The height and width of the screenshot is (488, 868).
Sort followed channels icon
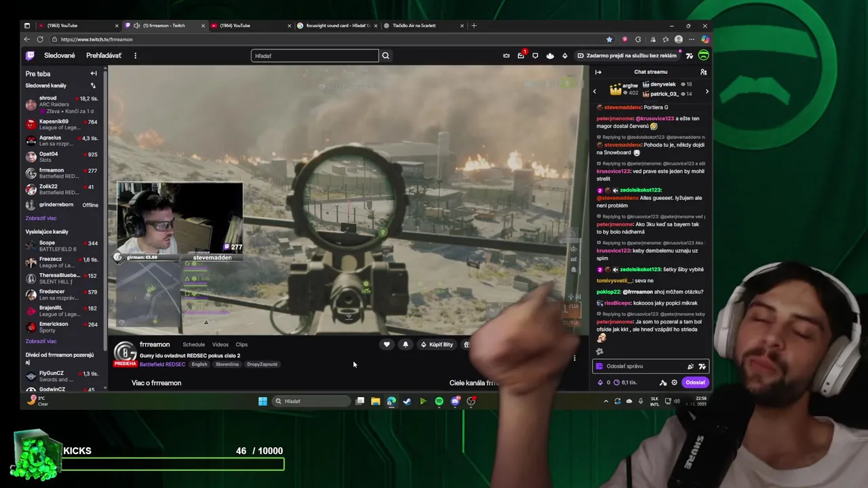coord(93,86)
